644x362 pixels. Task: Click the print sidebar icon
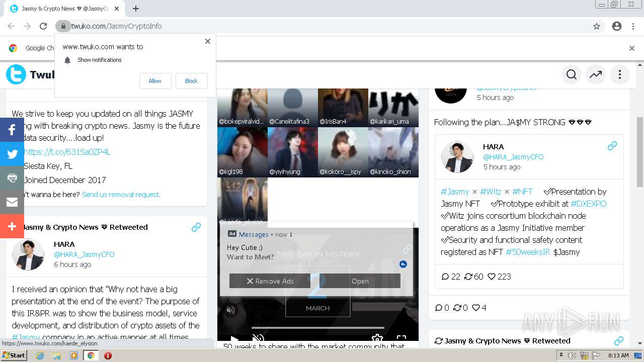[x=12, y=178]
